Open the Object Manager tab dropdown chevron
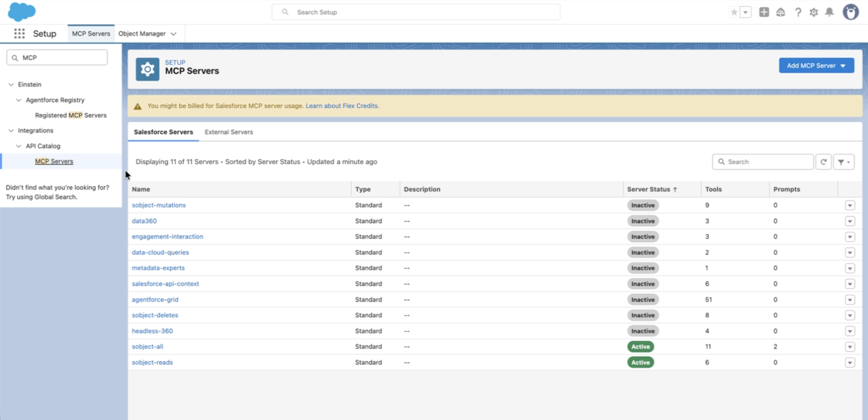868x420 pixels. click(x=174, y=34)
